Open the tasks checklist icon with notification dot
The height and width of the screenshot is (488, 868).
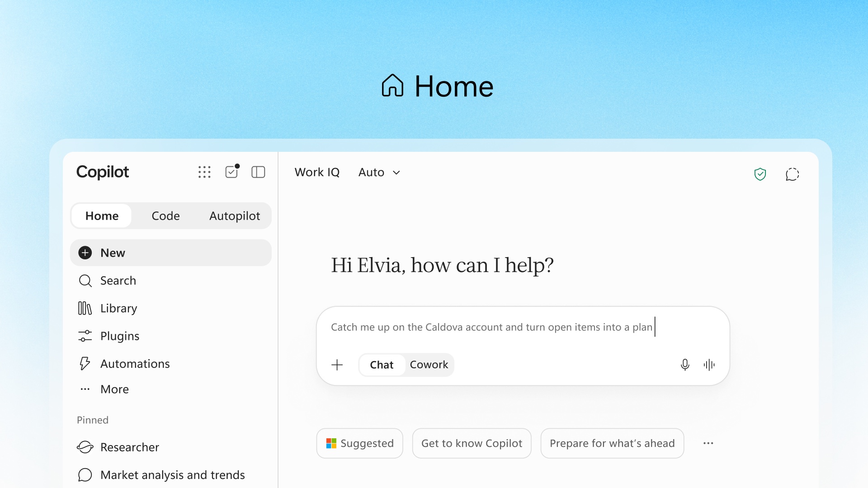click(x=232, y=172)
